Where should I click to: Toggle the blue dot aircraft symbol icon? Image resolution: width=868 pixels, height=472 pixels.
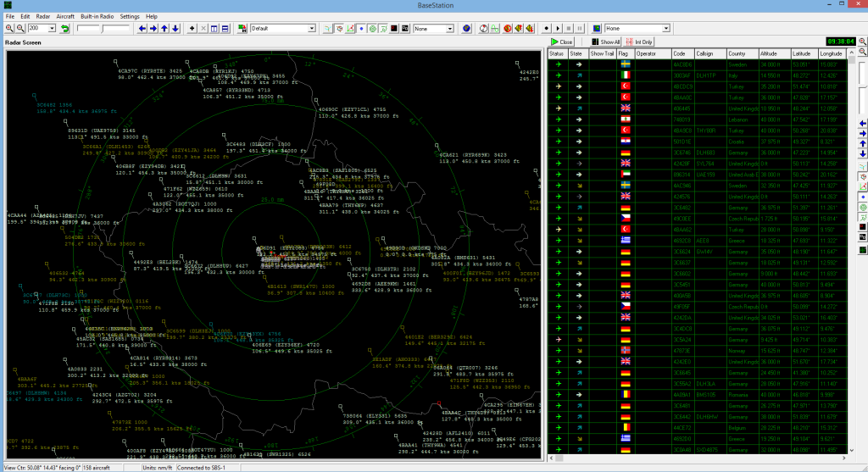pyautogui.click(x=361, y=28)
